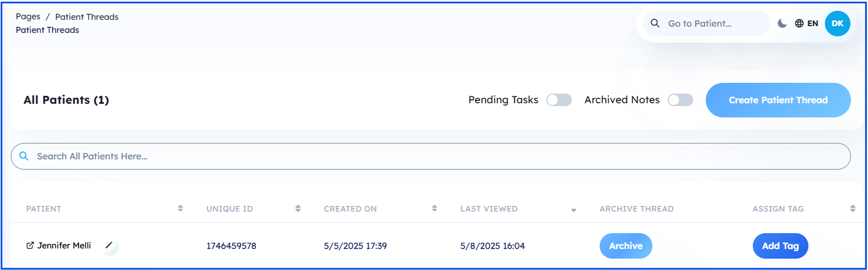
Task: Enable the Pending Tasks toggle
Action: (559, 100)
